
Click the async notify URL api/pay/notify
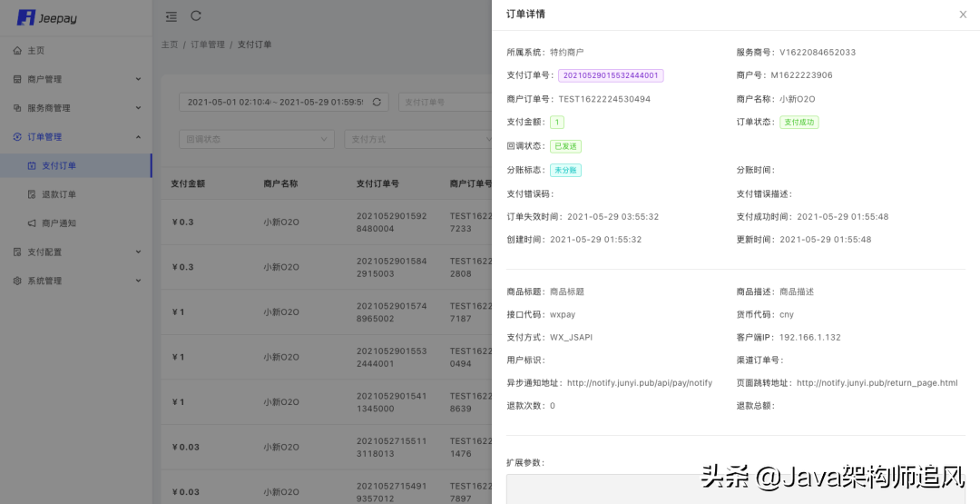(640, 382)
